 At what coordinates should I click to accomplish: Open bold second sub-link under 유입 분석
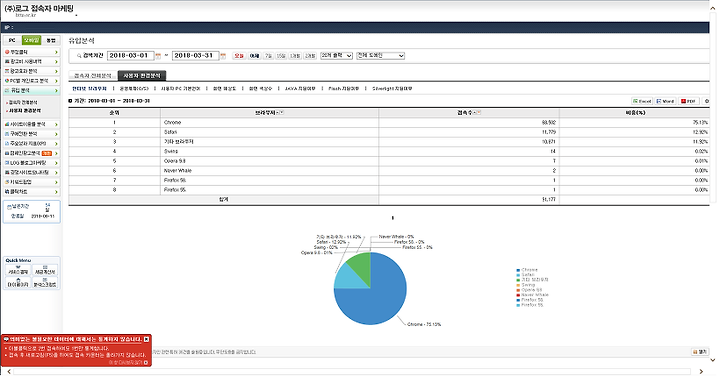click(25, 111)
